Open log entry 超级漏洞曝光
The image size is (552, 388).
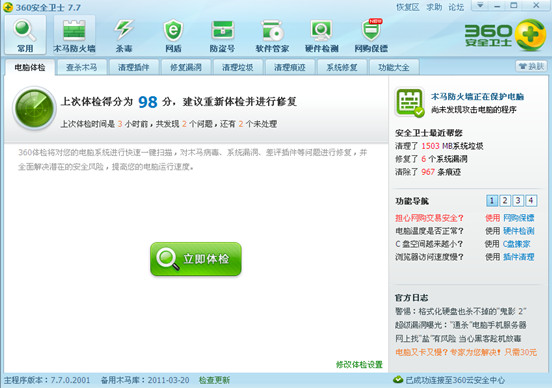coord(461,325)
